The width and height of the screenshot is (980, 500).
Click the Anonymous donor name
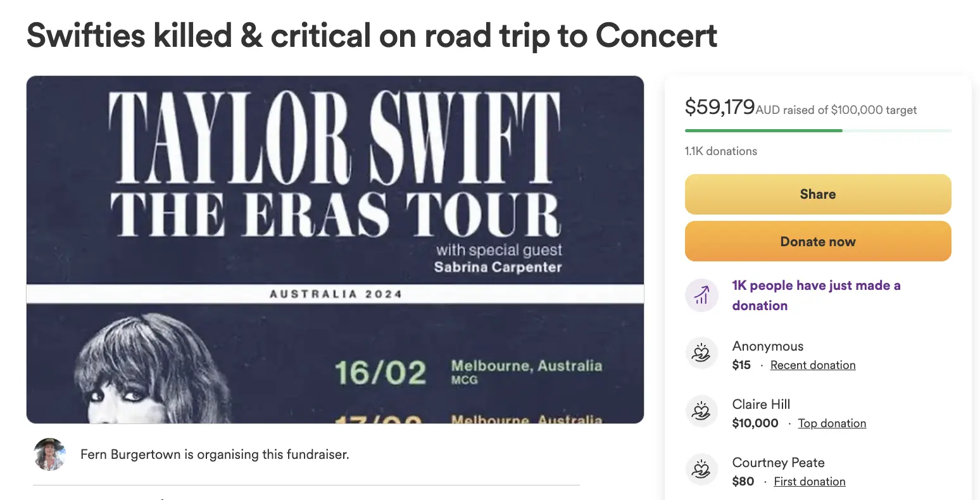(767, 346)
